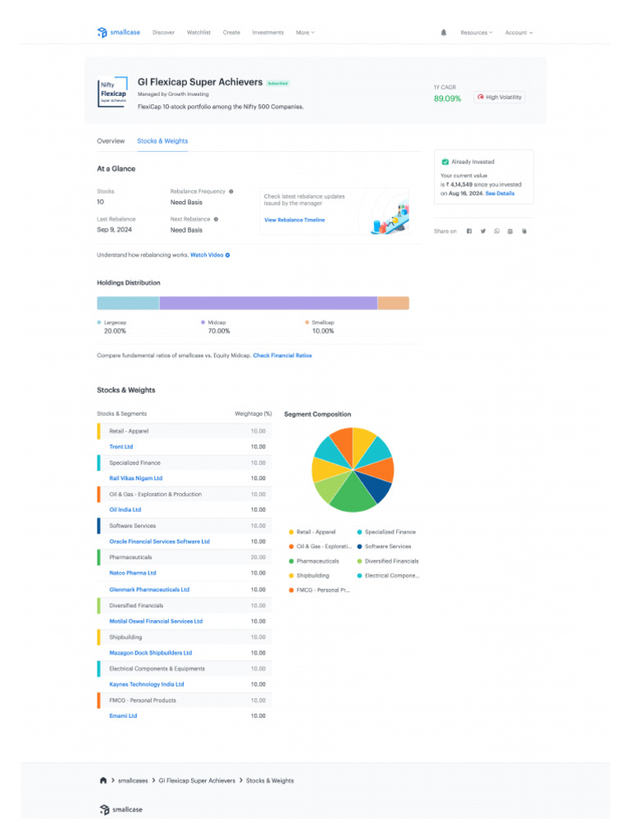Open the Trent Ltd stock link
The image size is (630, 840).
[121, 447]
